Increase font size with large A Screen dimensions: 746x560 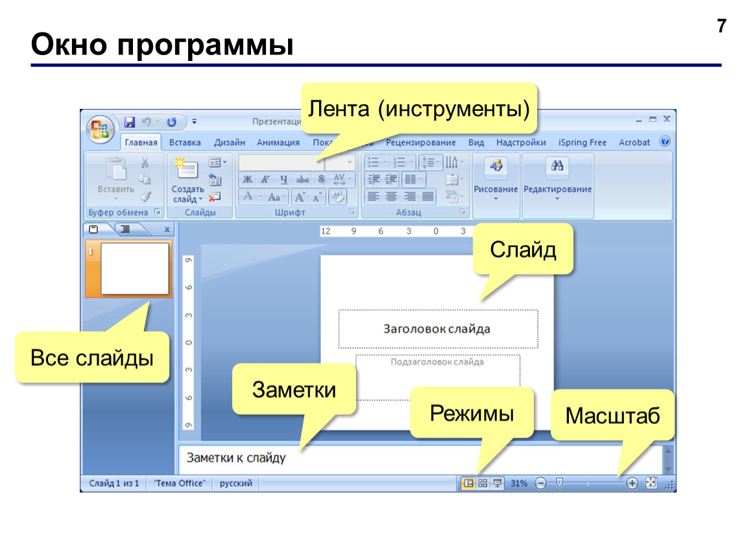tap(300, 197)
